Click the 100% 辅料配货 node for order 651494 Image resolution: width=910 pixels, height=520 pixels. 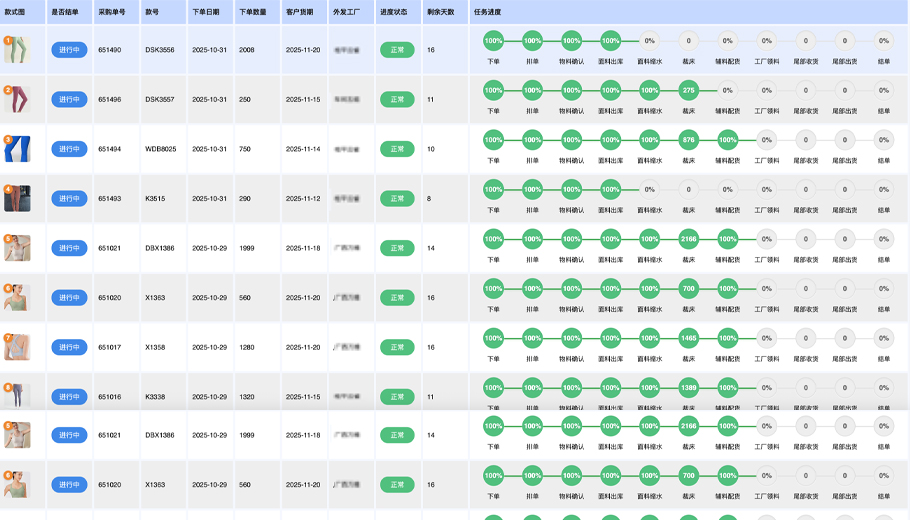pos(727,140)
